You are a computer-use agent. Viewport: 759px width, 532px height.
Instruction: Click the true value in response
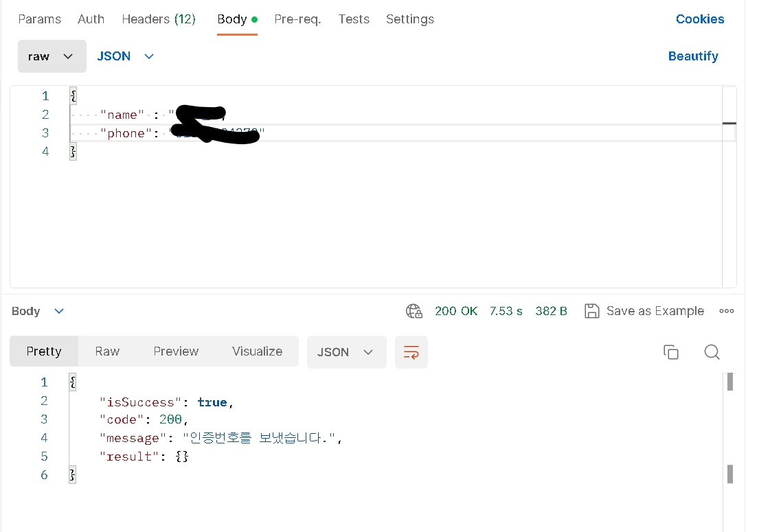(x=212, y=402)
